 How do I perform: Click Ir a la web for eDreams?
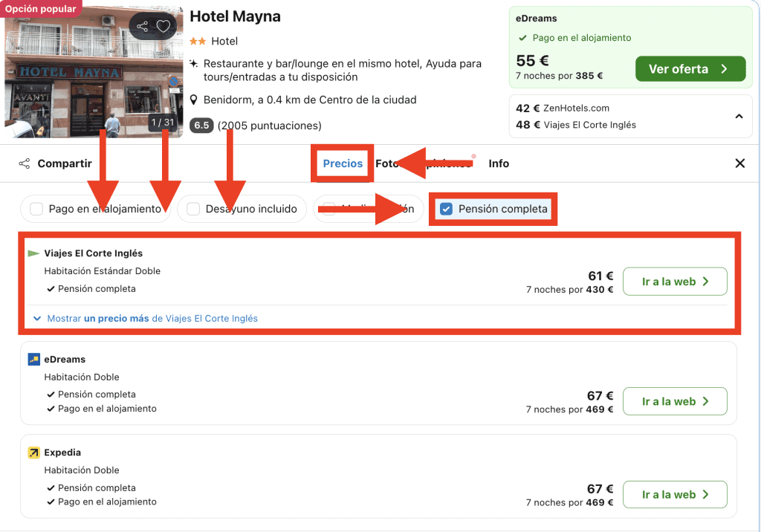[x=674, y=401]
